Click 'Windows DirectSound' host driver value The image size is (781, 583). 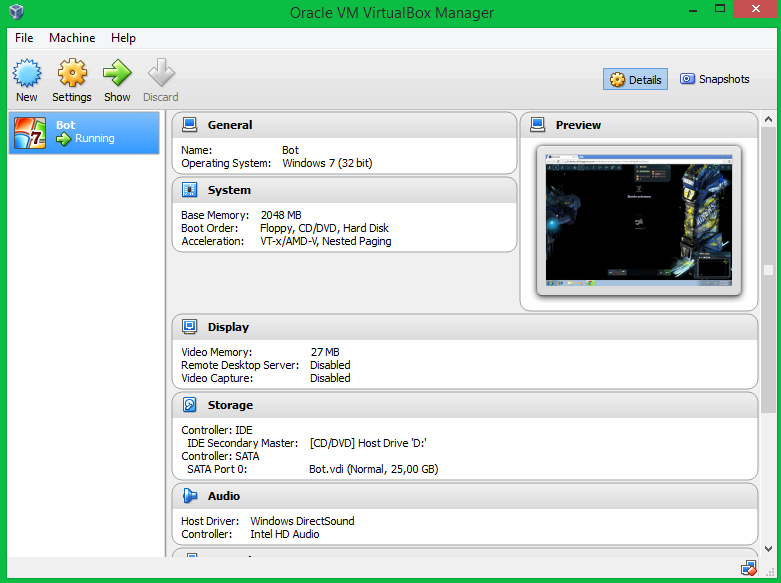302,521
